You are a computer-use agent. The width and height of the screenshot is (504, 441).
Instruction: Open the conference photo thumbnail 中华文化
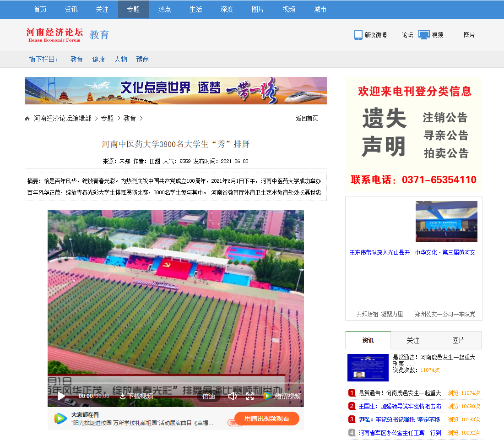[x=446, y=222]
